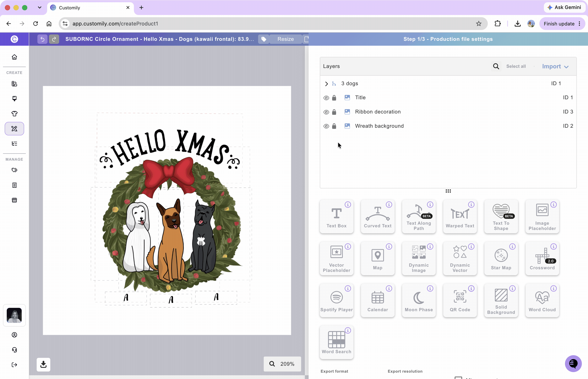Add an Image Placeholder

coord(542,216)
